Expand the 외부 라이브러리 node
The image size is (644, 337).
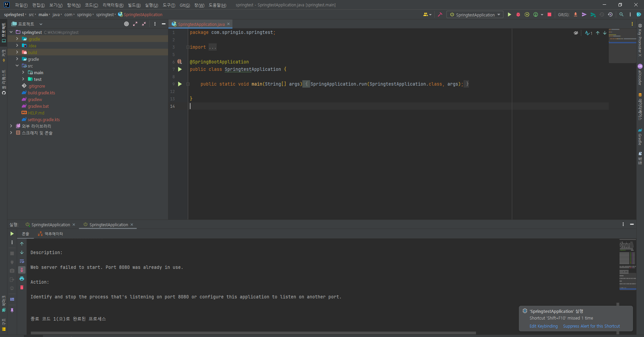pos(11,126)
